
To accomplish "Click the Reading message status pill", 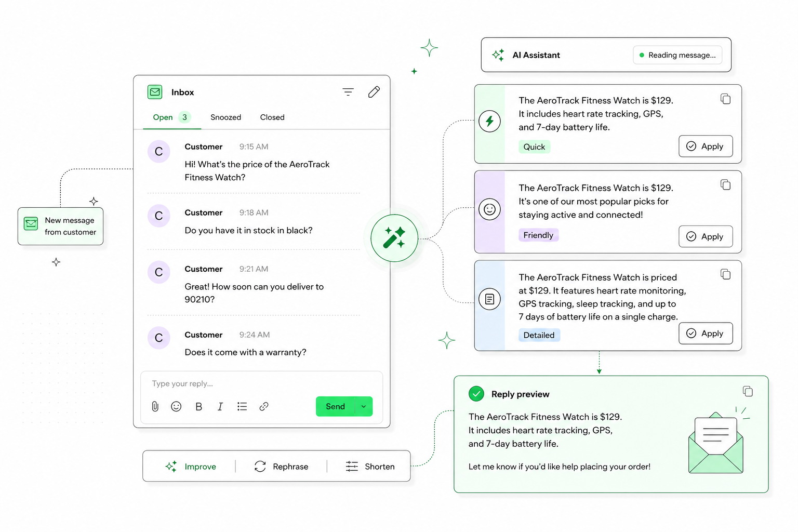I will pos(677,55).
